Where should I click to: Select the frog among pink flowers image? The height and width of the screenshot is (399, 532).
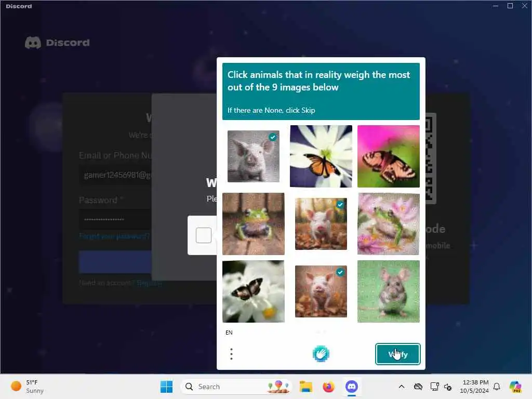[x=389, y=223]
